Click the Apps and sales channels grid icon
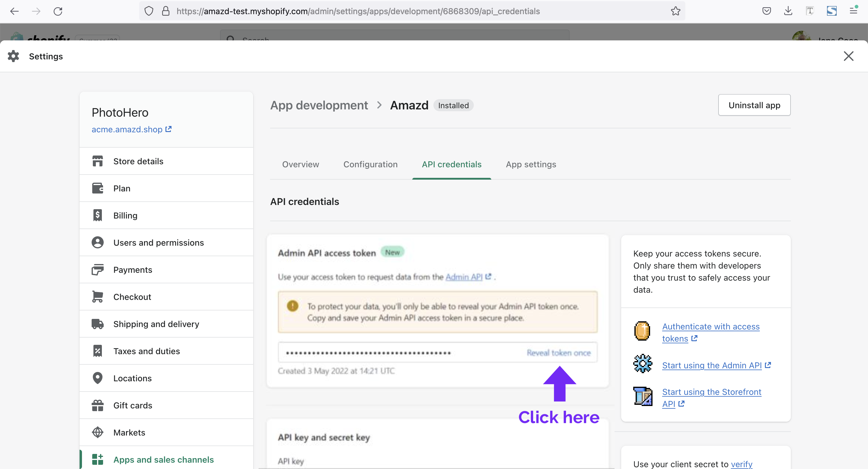The height and width of the screenshot is (469, 868). tap(97, 460)
